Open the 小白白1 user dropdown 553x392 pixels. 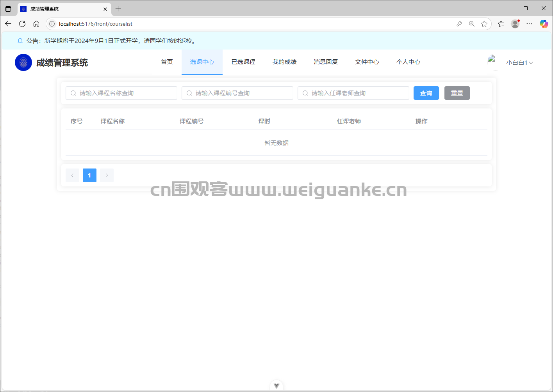pyautogui.click(x=519, y=62)
